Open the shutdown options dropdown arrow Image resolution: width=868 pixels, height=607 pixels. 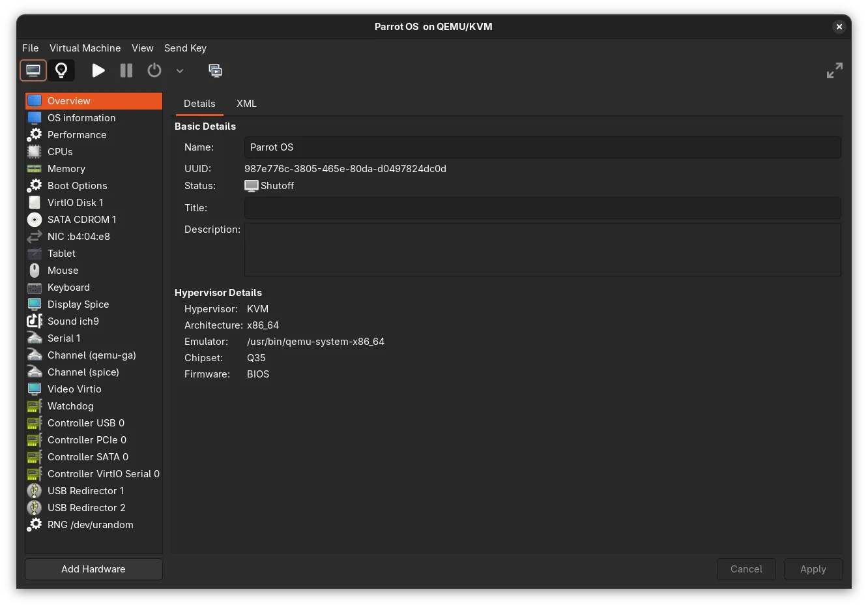[x=180, y=70]
